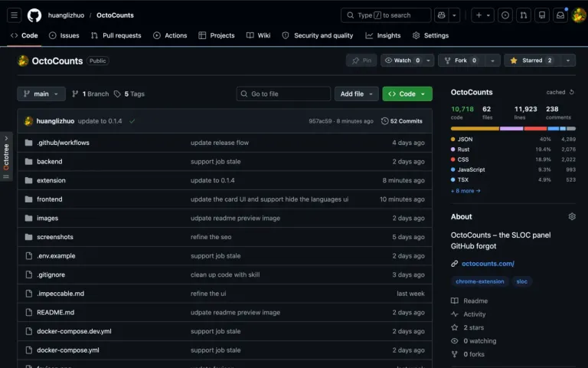
Task: Open the 52 Commits history
Action: (x=402, y=121)
